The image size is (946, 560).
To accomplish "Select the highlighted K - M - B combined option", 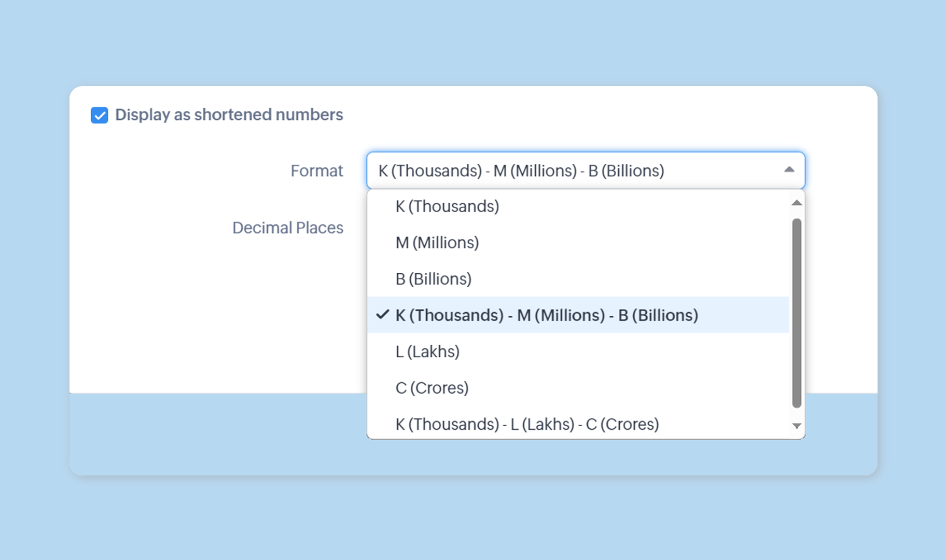I will [547, 315].
